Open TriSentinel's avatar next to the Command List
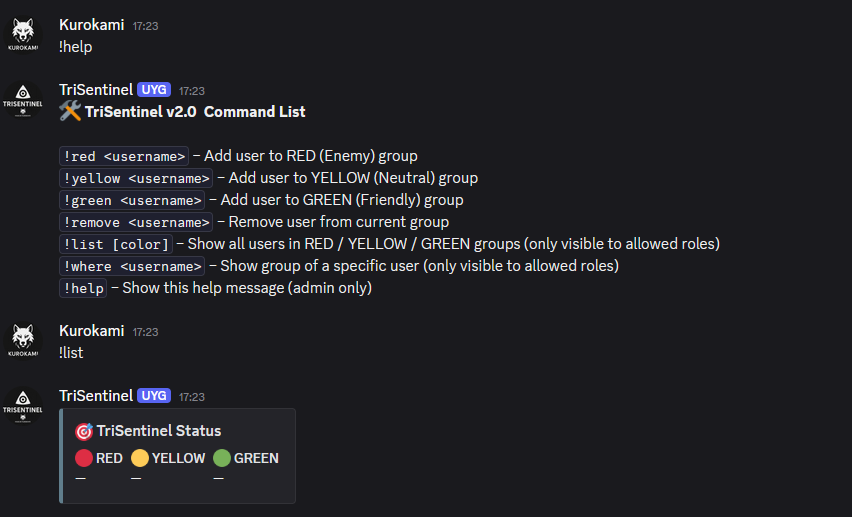Screen dimensions: 852x517 tap(22, 100)
